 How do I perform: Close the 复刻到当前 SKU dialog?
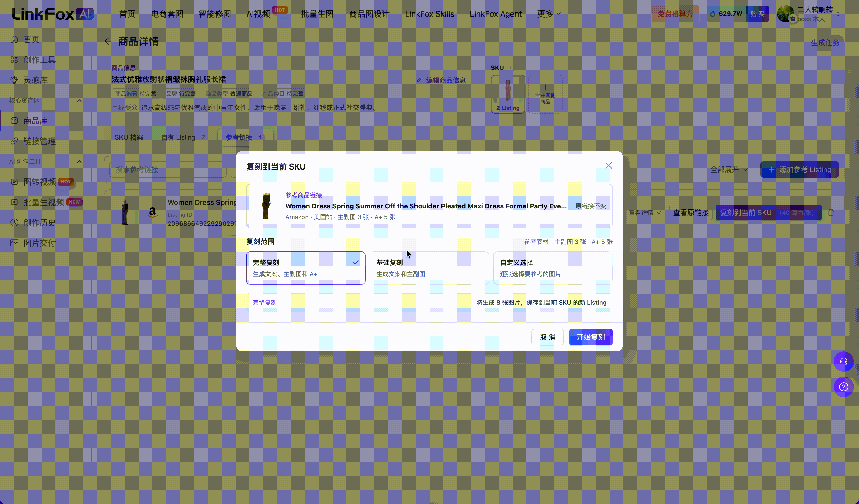pyautogui.click(x=608, y=166)
